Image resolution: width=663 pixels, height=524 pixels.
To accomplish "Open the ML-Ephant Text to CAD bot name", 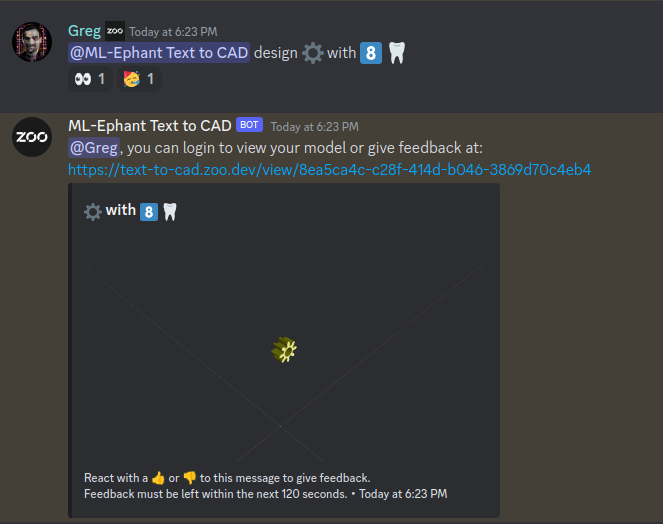I will pos(150,126).
